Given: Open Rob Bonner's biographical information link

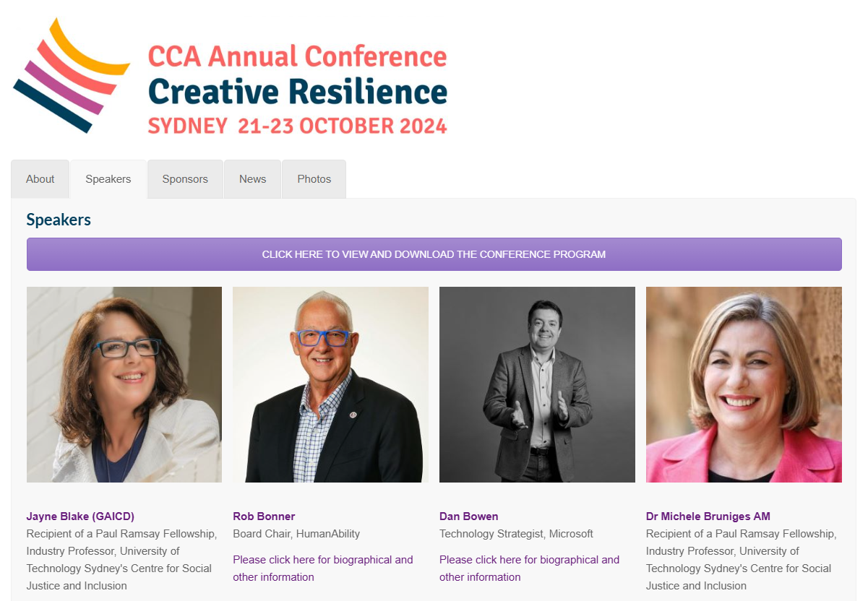Looking at the screenshot, I should [x=322, y=568].
